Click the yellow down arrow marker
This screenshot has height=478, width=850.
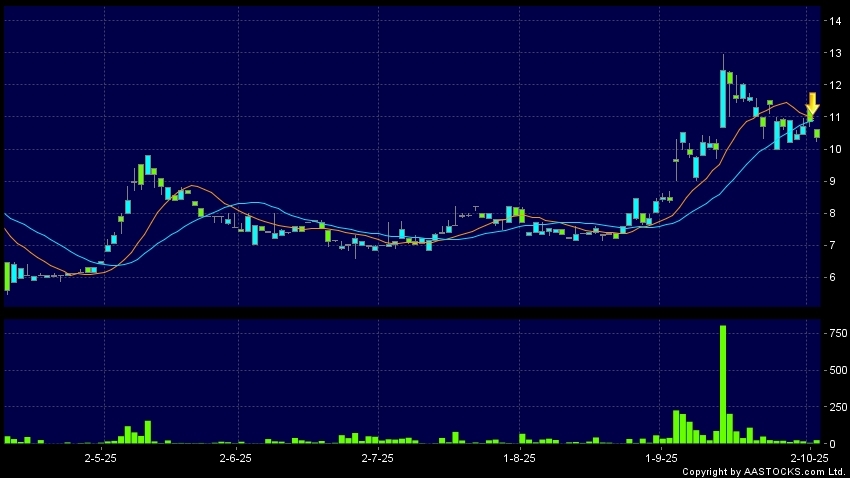[812, 101]
